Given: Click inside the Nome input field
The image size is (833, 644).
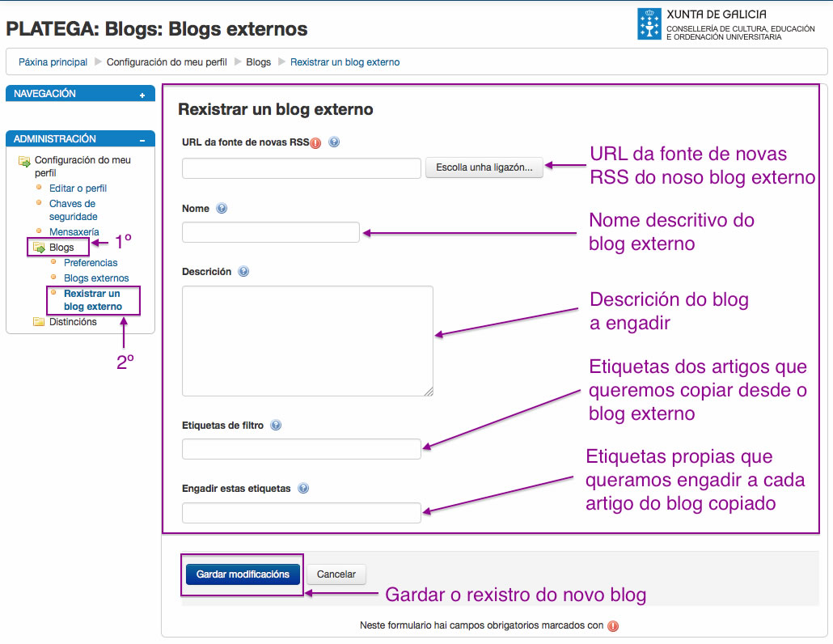Looking at the screenshot, I should 270,231.
